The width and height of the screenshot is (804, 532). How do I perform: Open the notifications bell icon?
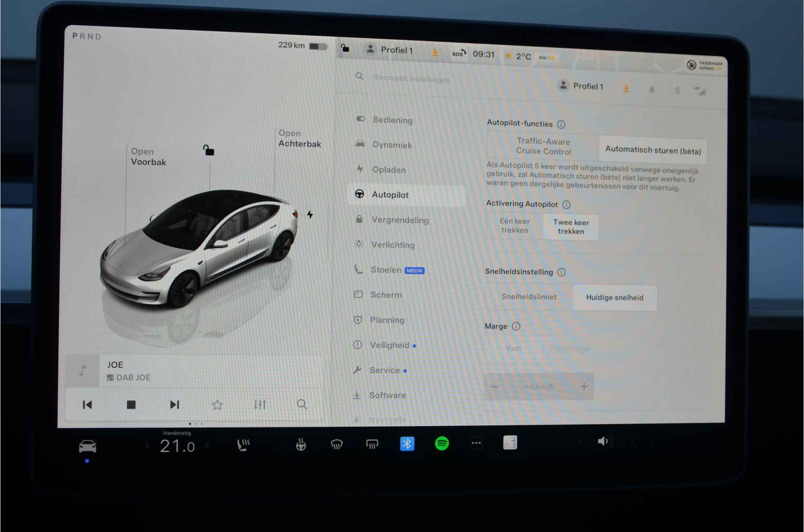(x=652, y=90)
